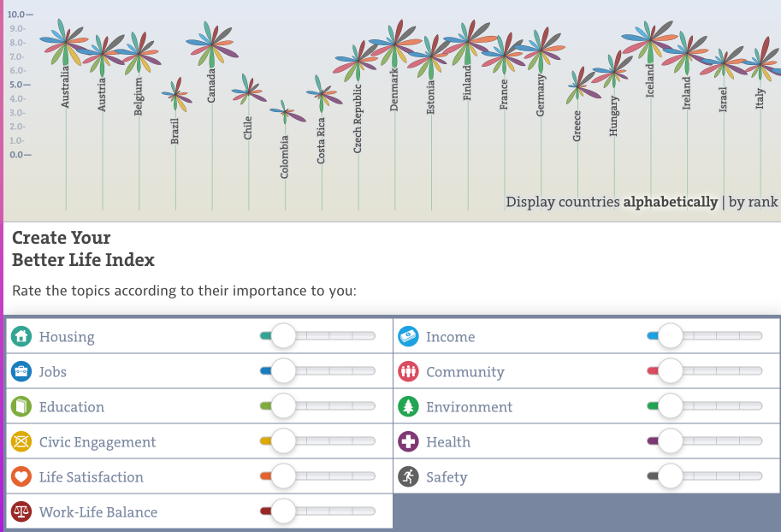Click the Housing house icon
781x532 pixels.
coord(21,336)
